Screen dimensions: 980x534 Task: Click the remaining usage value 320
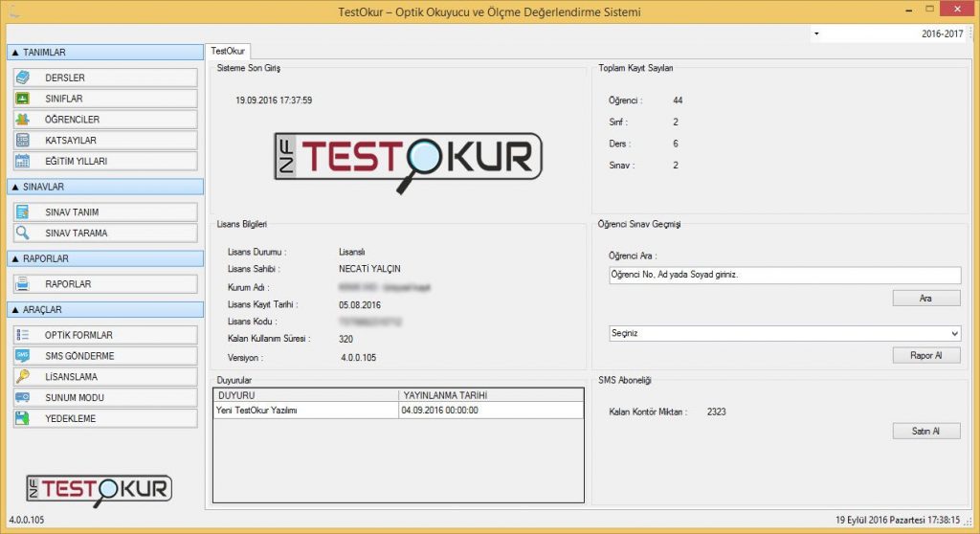tap(345, 339)
